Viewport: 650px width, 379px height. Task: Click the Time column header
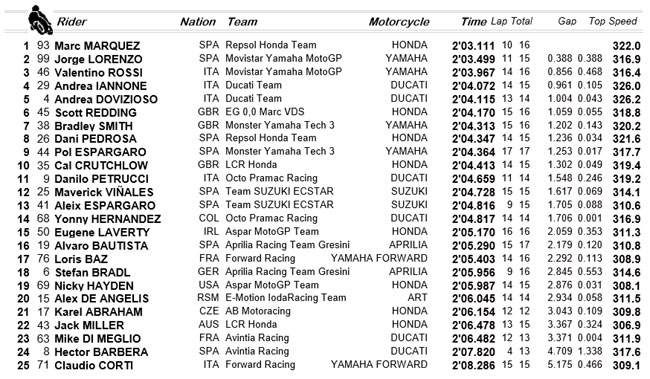click(473, 22)
